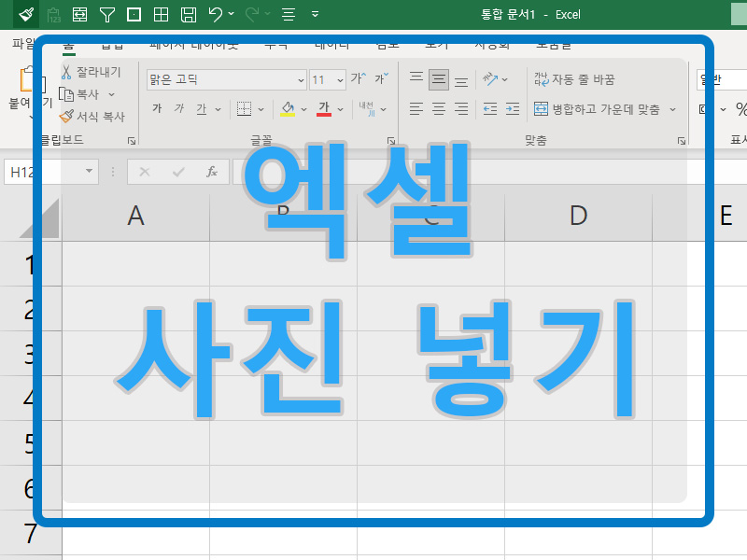
Task: Expand the merge and center options arrow
Action: [x=672, y=109]
